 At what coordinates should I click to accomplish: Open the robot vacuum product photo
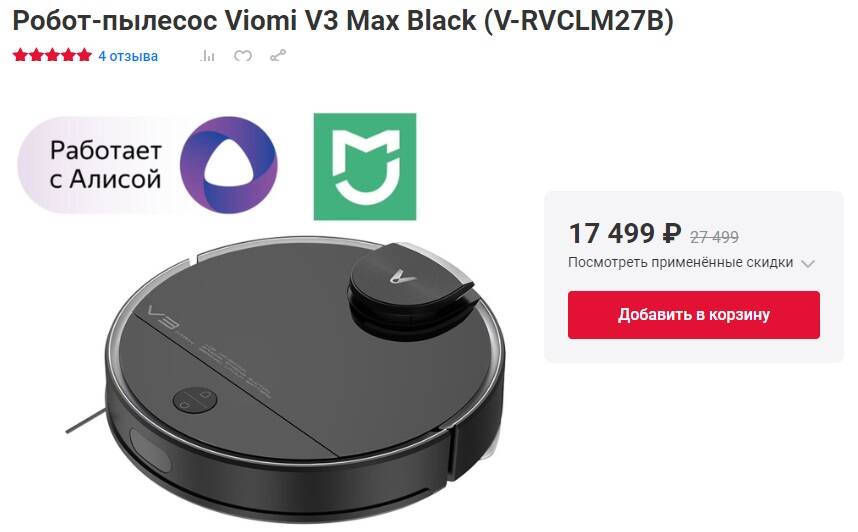pos(304,378)
